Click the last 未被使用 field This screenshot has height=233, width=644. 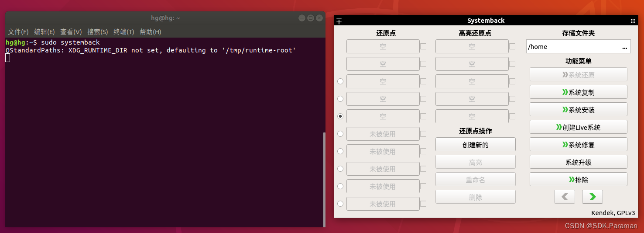click(383, 204)
